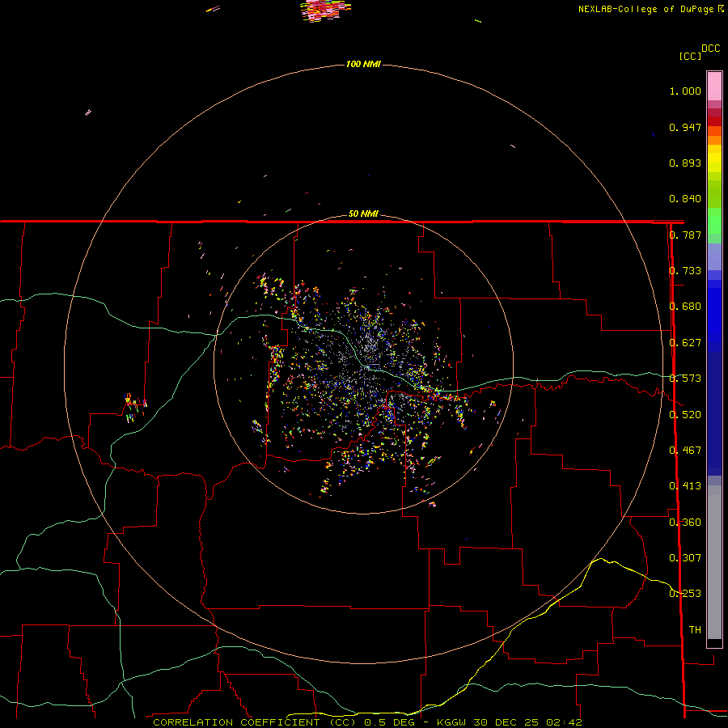Click the 0.893 legend value
Image resolution: width=728 pixels, height=728 pixels.
[685, 163]
